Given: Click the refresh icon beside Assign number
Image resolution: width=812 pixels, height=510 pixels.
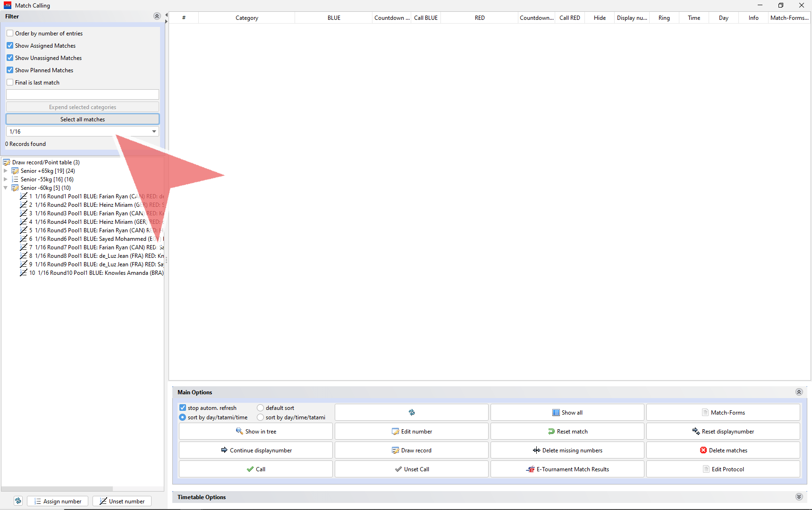Looking at the screenshot, I should click(x=18, y=501).
